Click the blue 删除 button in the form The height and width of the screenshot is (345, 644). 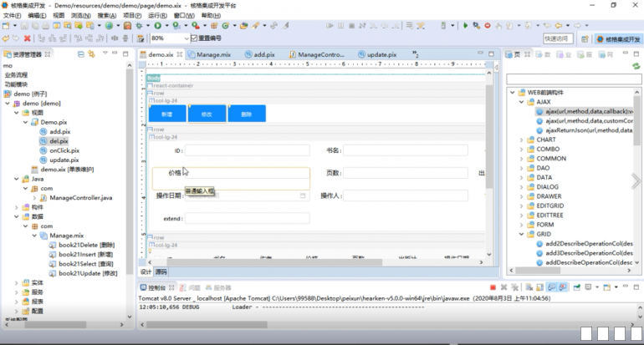[246, 114]
